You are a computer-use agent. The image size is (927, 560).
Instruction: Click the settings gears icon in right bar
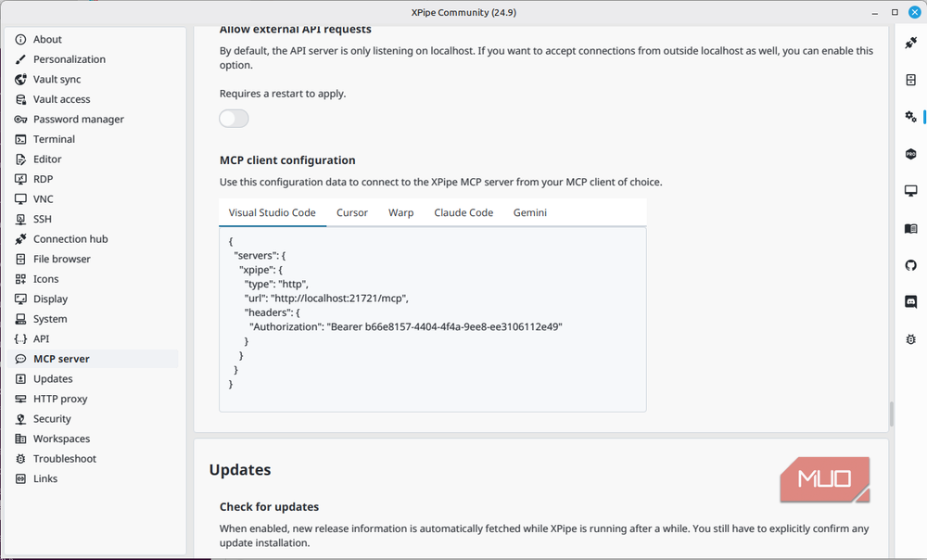pos(910,117)
